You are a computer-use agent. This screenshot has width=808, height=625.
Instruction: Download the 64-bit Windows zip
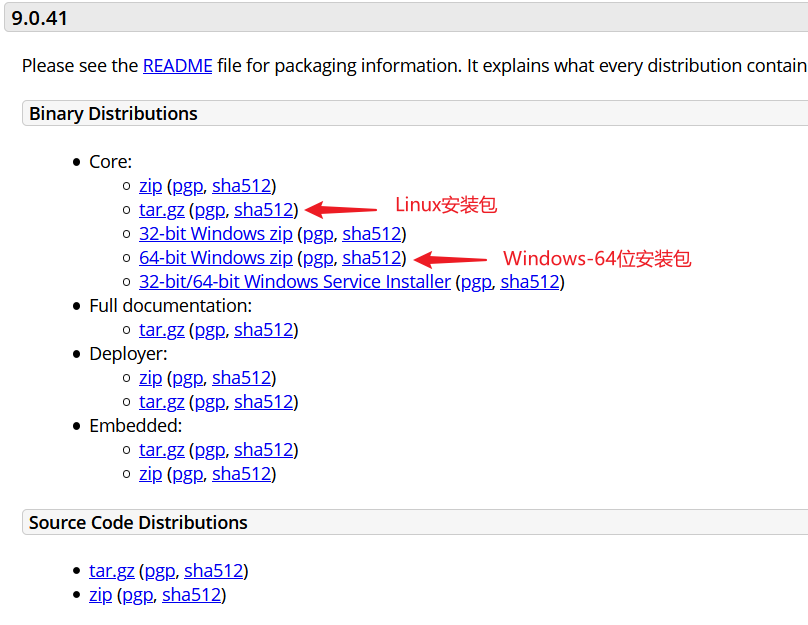click(215, 258)
